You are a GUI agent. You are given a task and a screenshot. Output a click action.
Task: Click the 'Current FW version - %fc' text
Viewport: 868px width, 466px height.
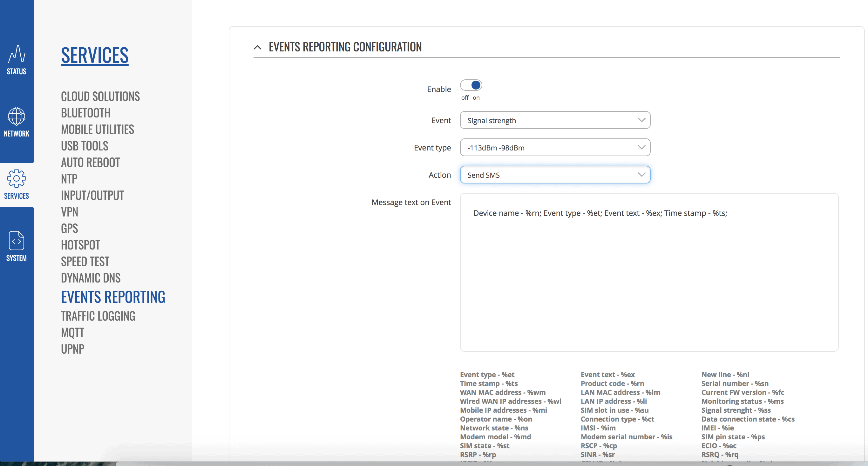coord(743,392)
